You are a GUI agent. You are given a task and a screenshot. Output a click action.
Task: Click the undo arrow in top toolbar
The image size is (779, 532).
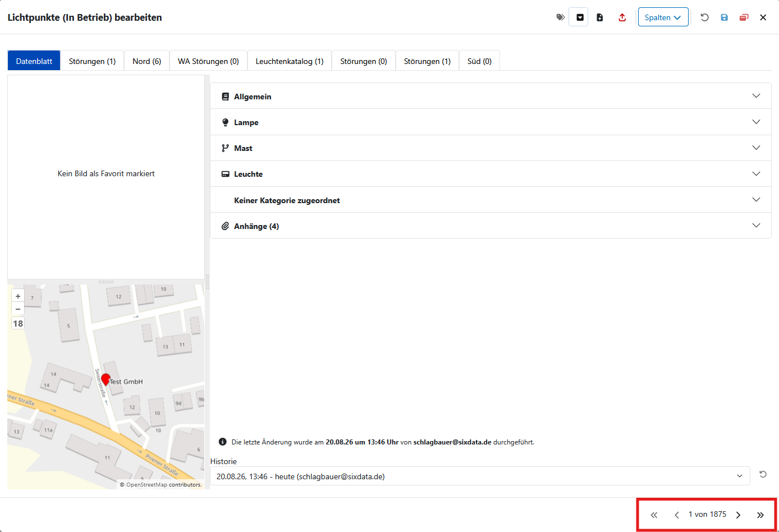pyautogui.click(x=704, y=17)
